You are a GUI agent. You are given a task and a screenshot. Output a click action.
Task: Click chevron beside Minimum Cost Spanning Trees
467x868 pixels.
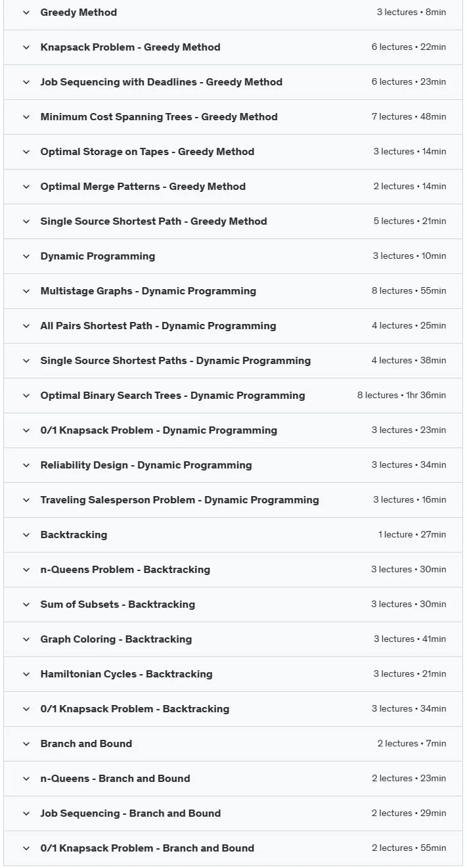pos(26,117)
